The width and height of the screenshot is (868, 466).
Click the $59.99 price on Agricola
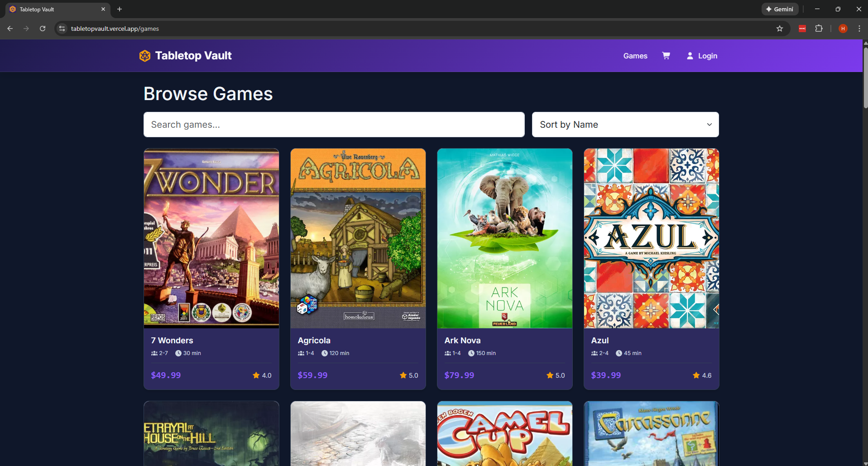pyautogui.click(x=312, y=375)
